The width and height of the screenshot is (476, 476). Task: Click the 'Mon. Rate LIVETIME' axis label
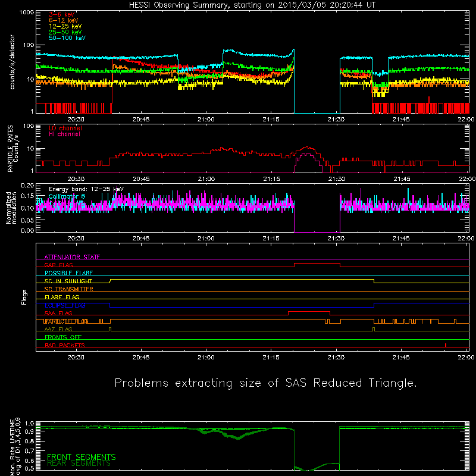click(12, 447)
